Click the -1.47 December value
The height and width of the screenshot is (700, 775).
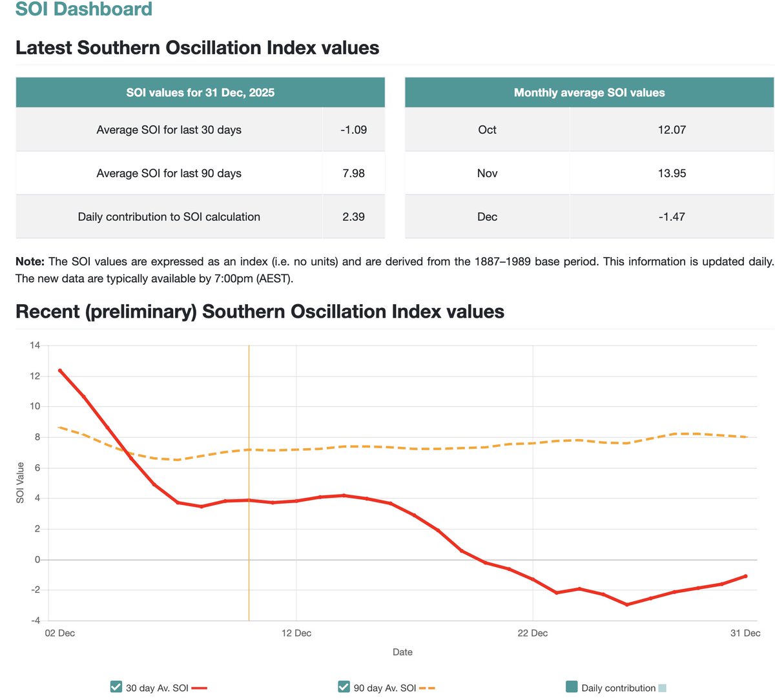[x=672, y=217]
